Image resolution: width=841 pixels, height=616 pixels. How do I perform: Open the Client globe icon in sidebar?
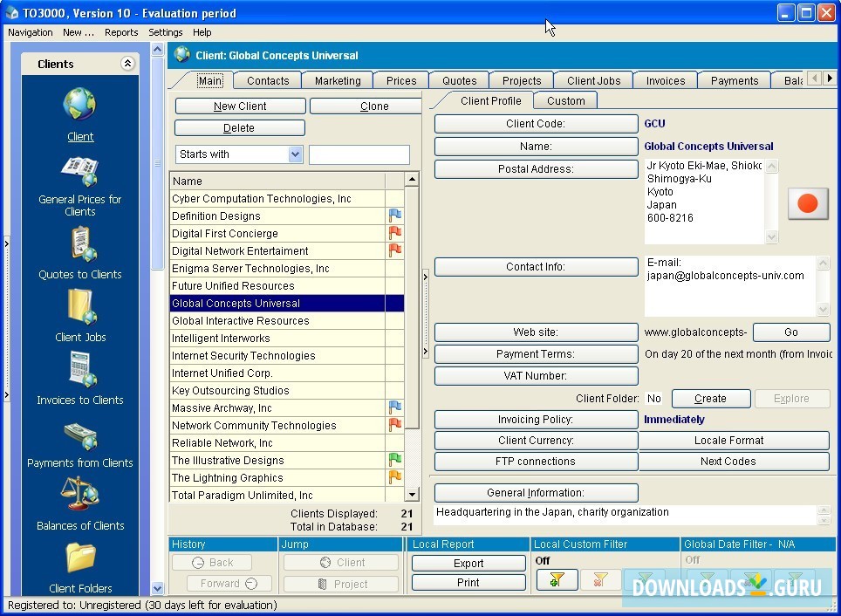coord(79,106)
